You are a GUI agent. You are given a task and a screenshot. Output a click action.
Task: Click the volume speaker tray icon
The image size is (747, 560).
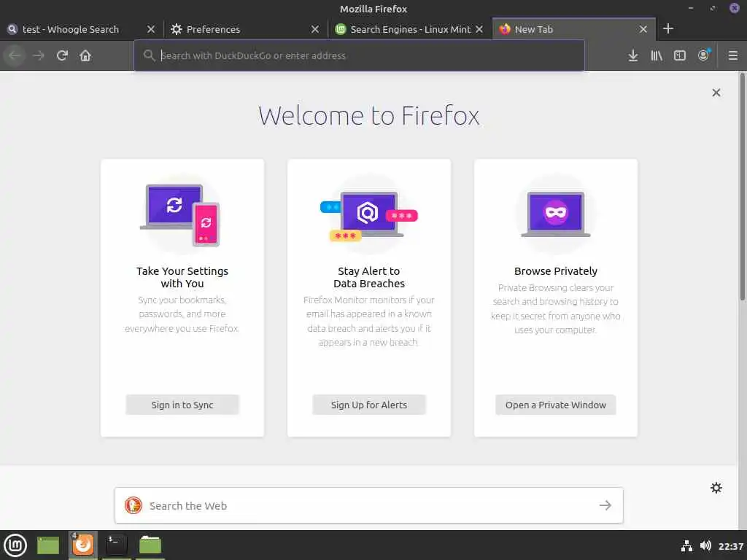pos(705,545)
